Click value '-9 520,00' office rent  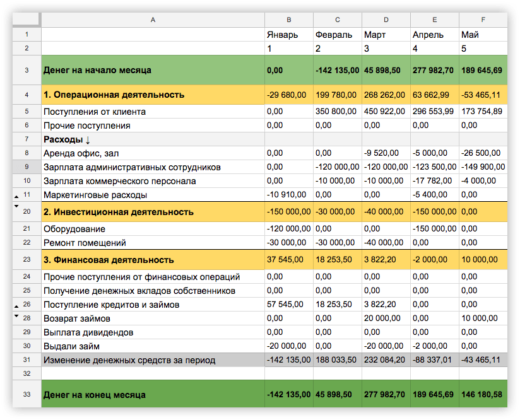pos(386,153)
